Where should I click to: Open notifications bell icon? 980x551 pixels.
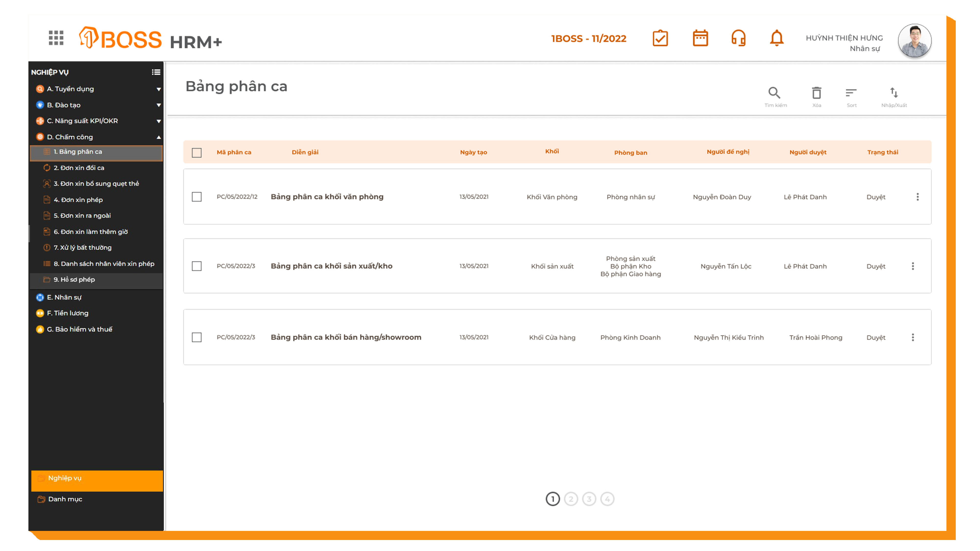(776, 38)
